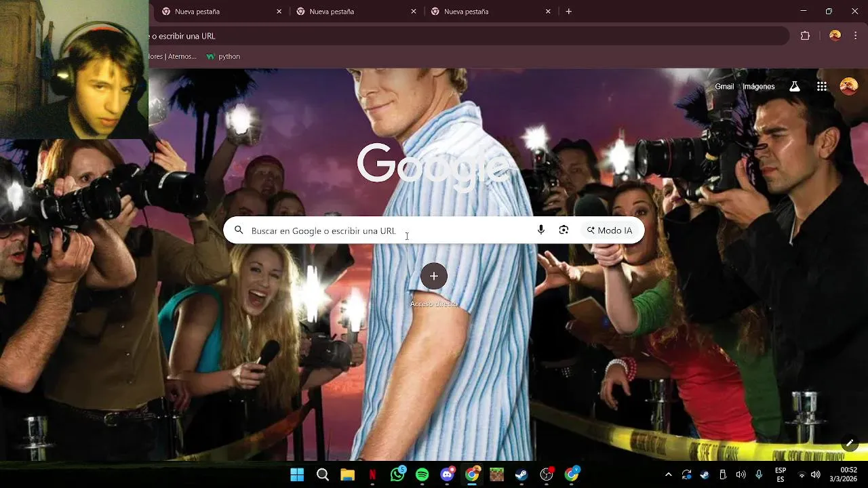Click the microphone icon in the system tray
Screen dimensions: 868x488
click(759, 474)
